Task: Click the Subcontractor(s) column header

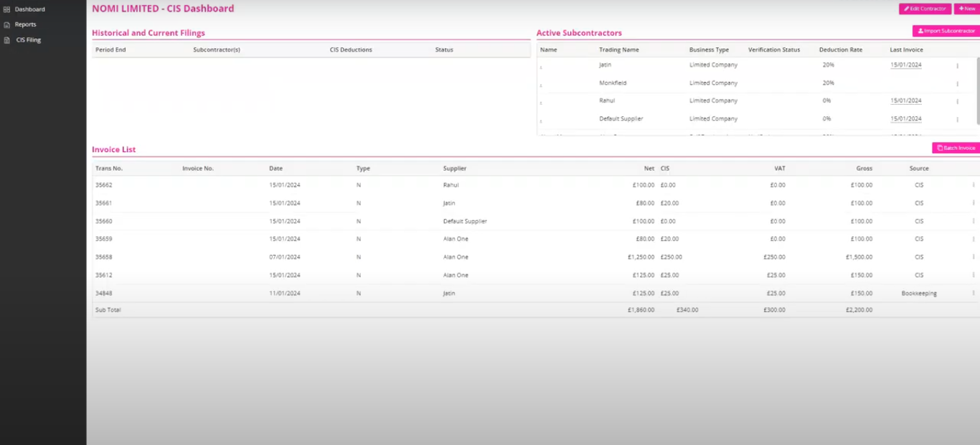Action: 217,50
